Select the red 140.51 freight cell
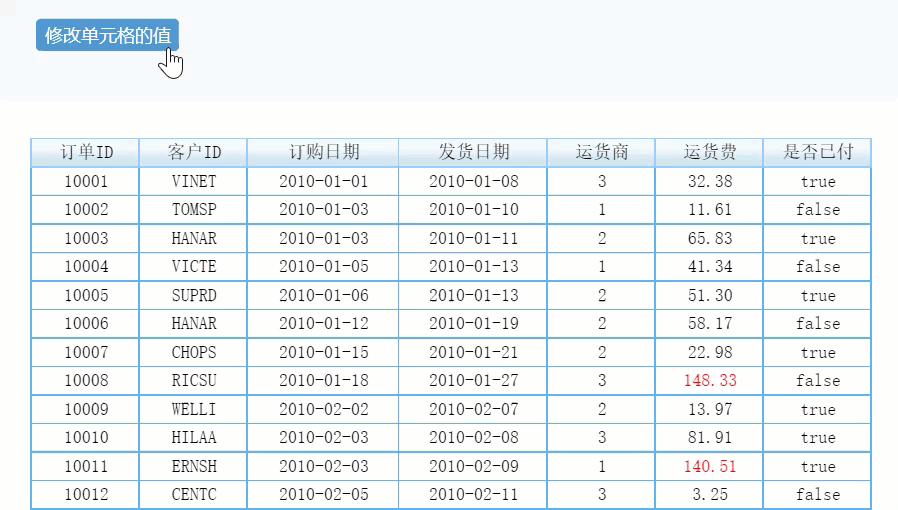This screenshot has height=510, width=898. pos(709,466)
